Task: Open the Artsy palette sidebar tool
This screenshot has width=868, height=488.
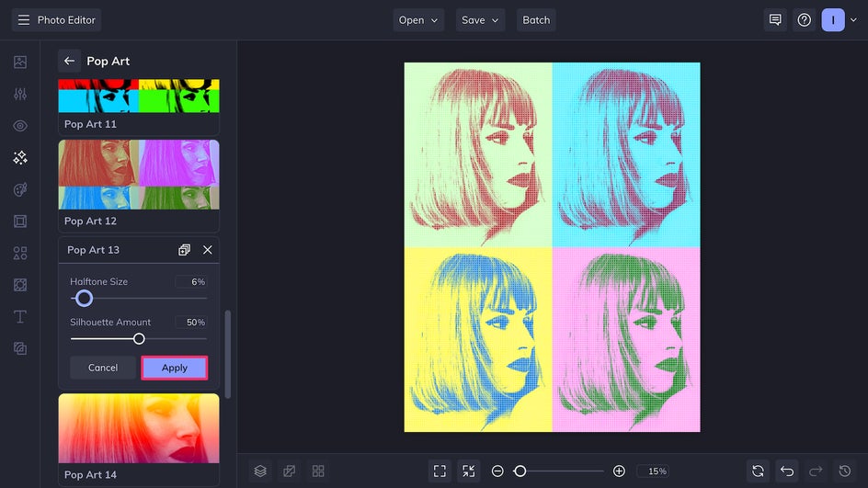Action: pyautogui.click(x=20, y=189)
